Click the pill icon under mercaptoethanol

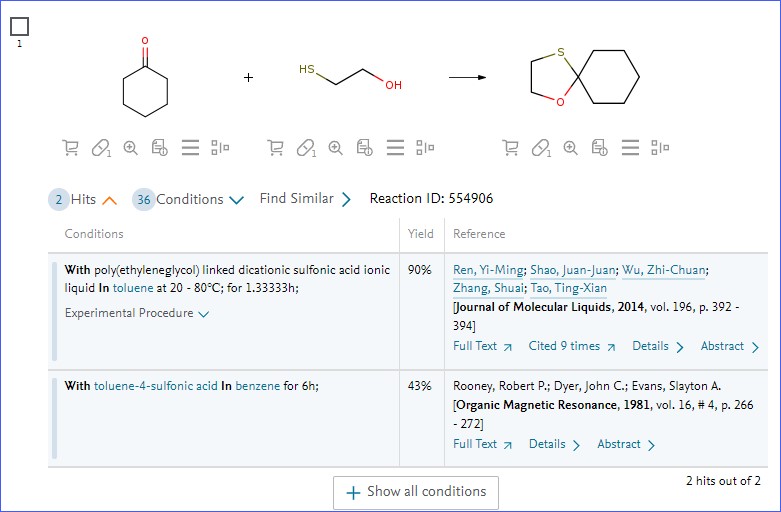tap(305, 148)
